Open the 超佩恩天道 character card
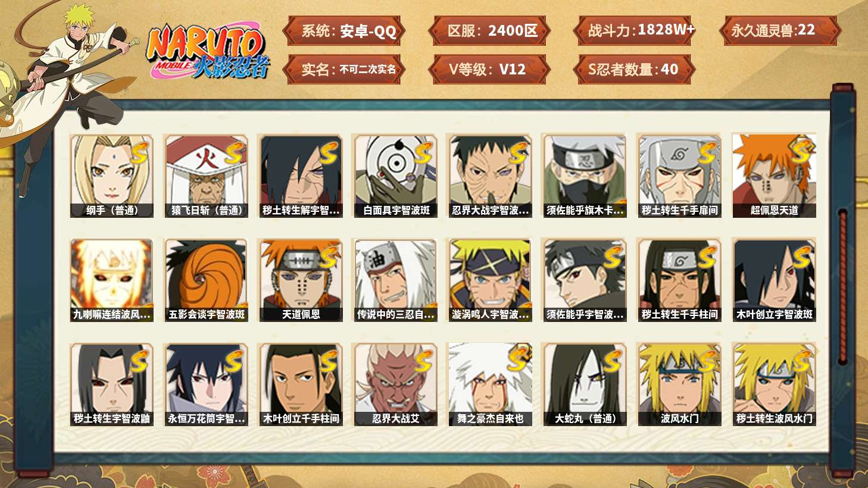Screen dimensions: 868x488 tap(774, 176)
